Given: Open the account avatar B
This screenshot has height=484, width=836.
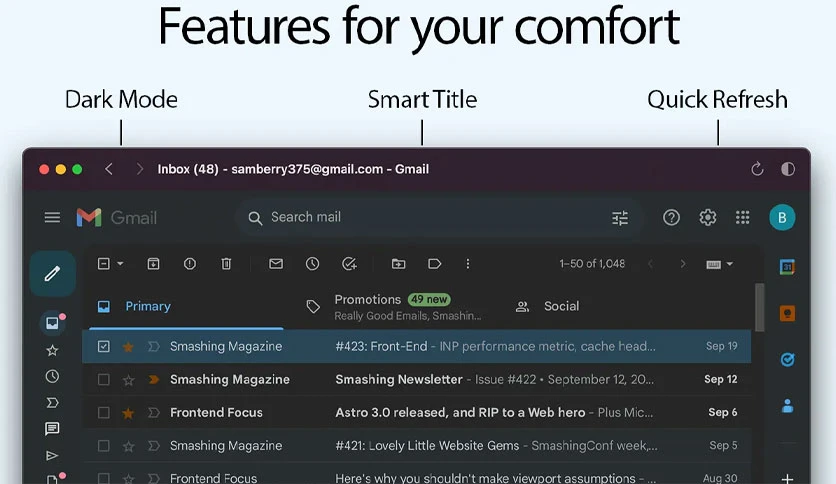Looking at the screenshot, I should (x=782, y=217).
